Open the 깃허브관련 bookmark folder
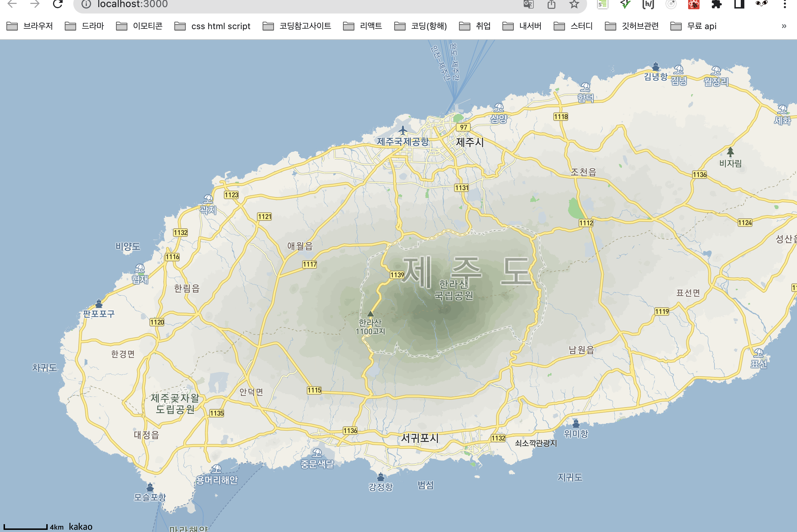 (x=632, y=26)
